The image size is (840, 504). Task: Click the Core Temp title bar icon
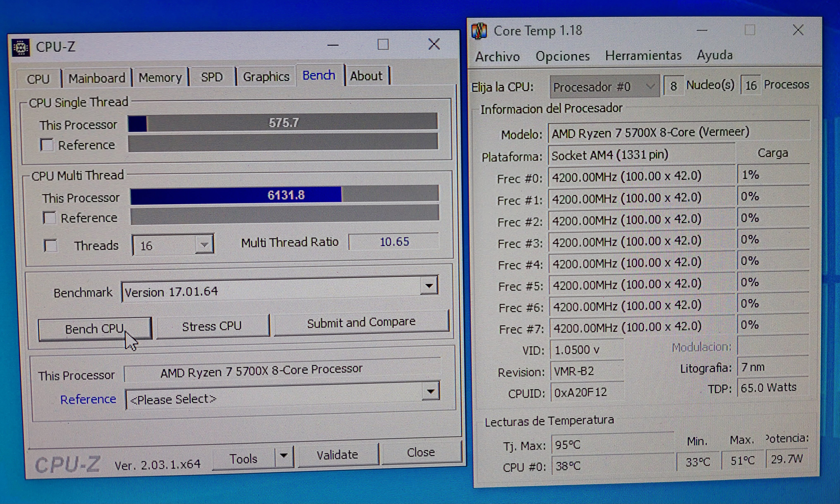click(479, 31)
